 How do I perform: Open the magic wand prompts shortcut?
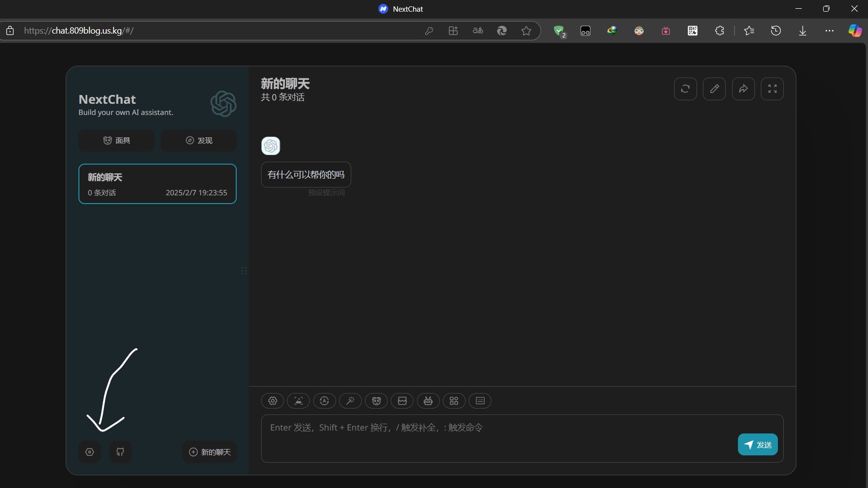[x=350, y=401]
